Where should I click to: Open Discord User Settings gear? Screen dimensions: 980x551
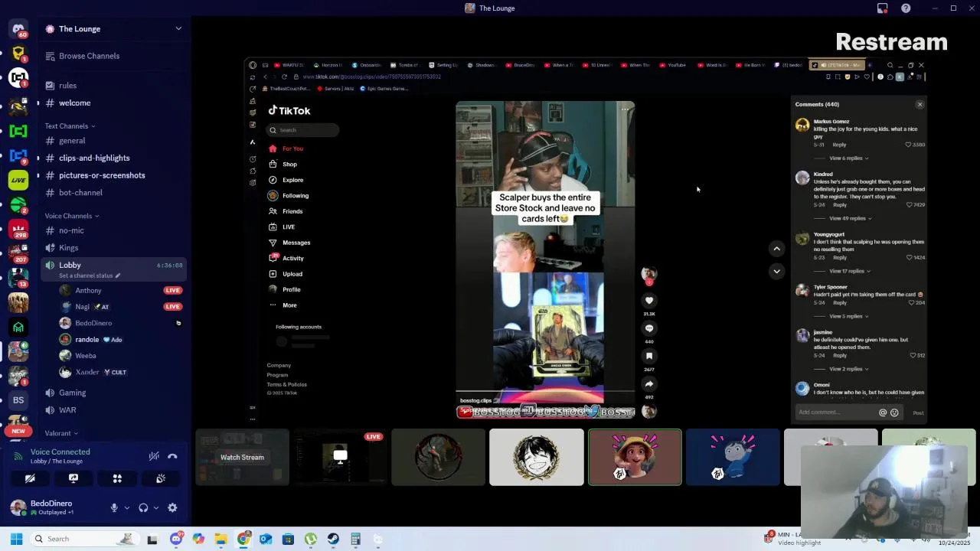click(172, 507)
